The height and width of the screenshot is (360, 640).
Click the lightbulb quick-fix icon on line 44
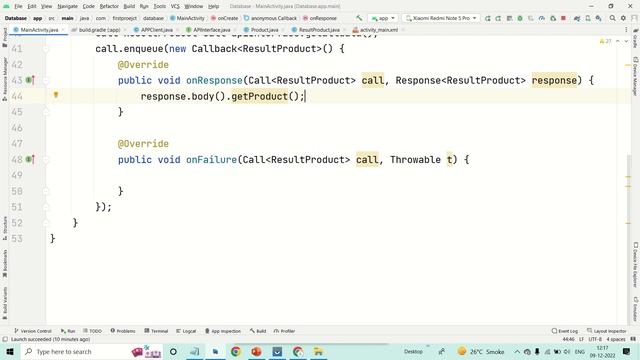point(56,95)
